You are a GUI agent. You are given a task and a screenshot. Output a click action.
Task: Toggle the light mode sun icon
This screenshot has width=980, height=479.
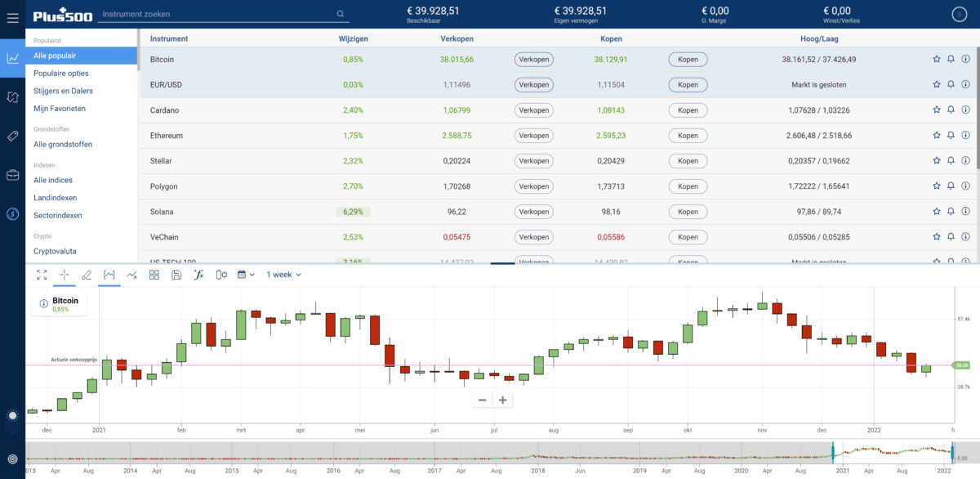12,416
